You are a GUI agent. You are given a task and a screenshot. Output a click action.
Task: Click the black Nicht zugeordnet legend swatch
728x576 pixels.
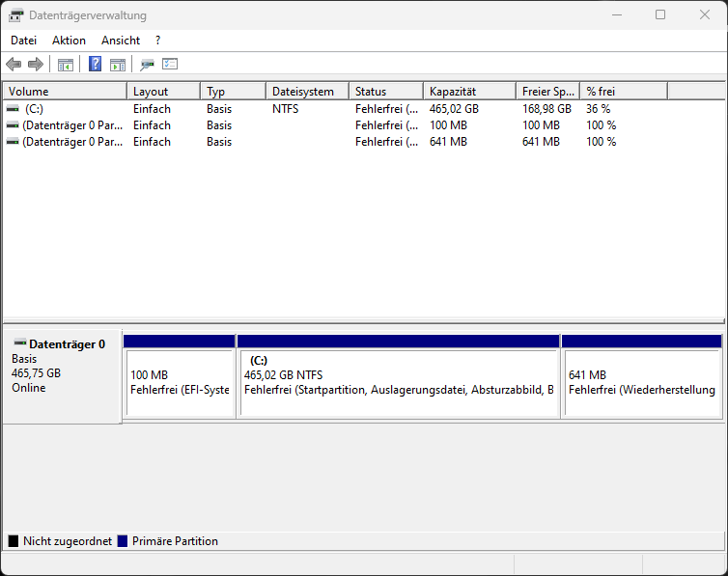coord(14,541)
